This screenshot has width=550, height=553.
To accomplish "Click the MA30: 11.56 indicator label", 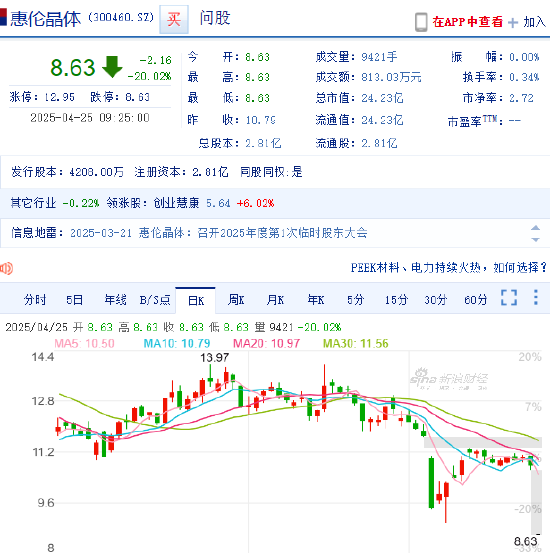I will [x=356, y=343].
